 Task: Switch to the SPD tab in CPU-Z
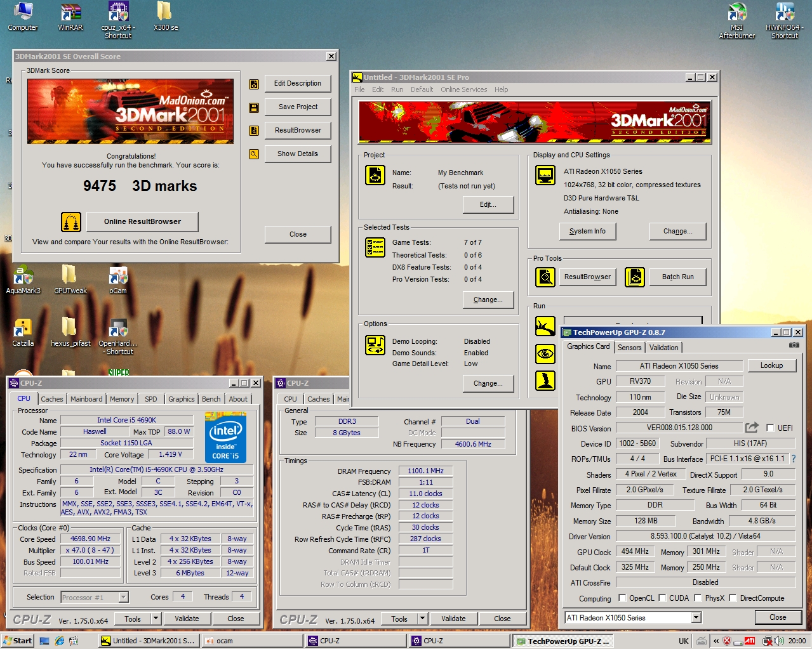point(150,399)
